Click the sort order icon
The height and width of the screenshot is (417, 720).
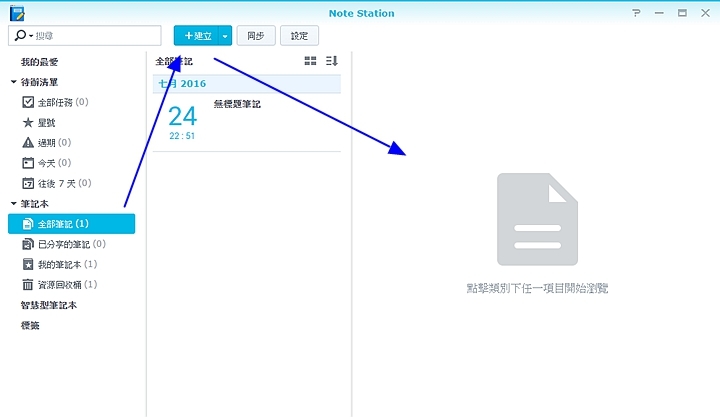[332, 61]
